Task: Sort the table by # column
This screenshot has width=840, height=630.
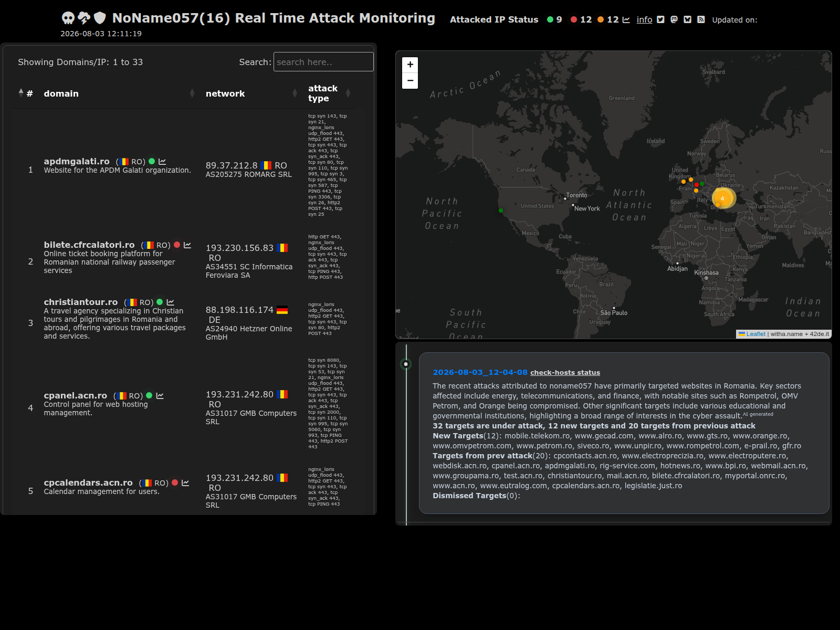Action: pos(26,93)
